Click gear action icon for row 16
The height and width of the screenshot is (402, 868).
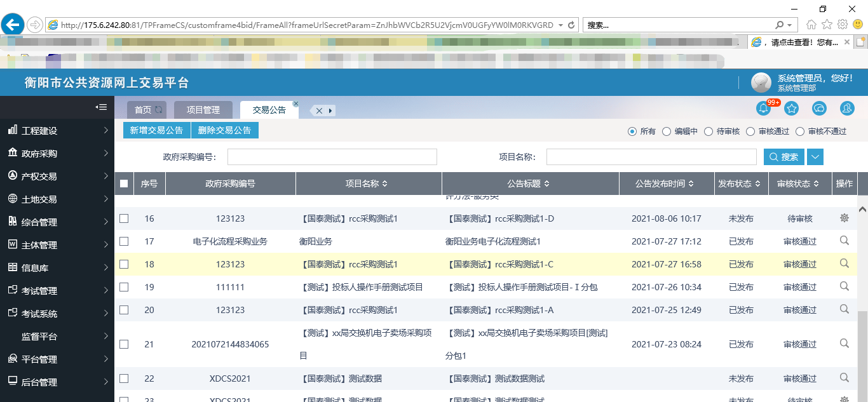click(x=844, y=218)
